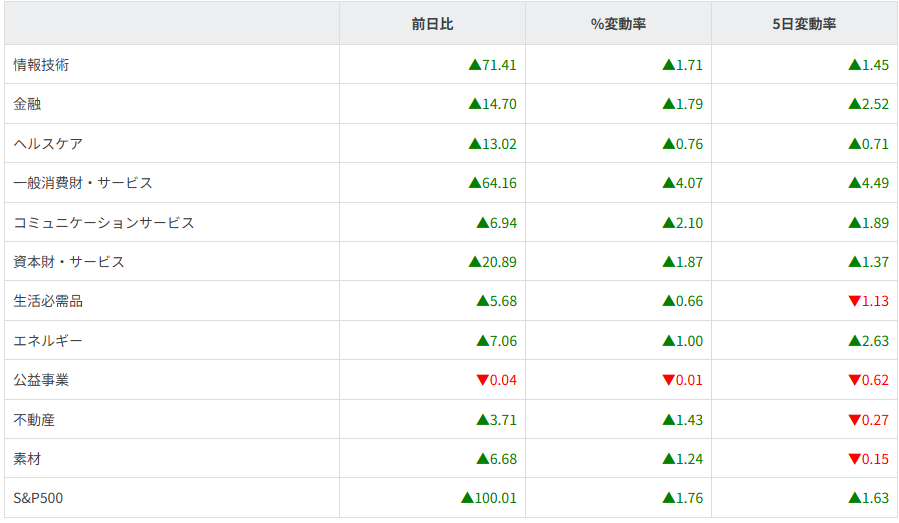This screenshot has height=523, width=899.
Task: Select the ヘルスケア sector label
Action: [48, 144]
